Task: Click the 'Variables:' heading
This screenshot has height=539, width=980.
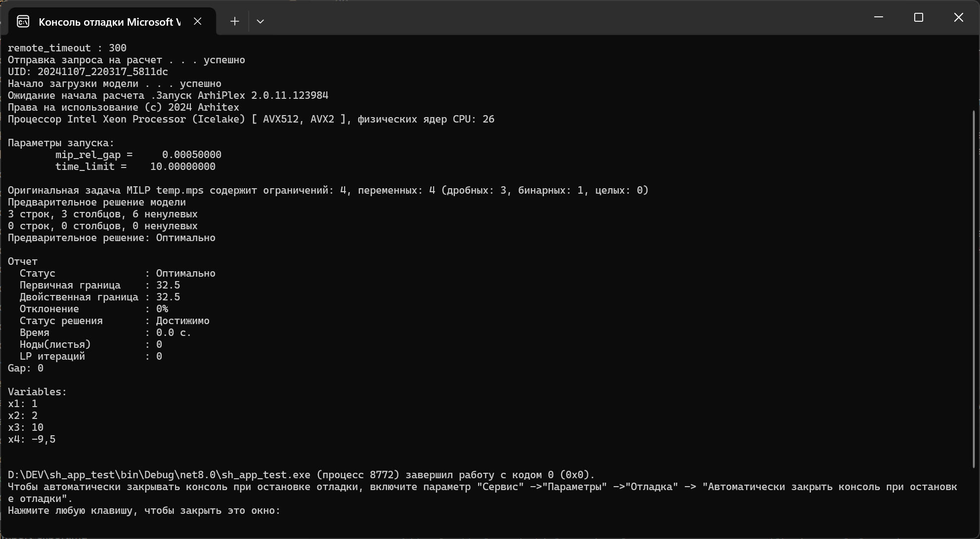Action: [38, 392]
